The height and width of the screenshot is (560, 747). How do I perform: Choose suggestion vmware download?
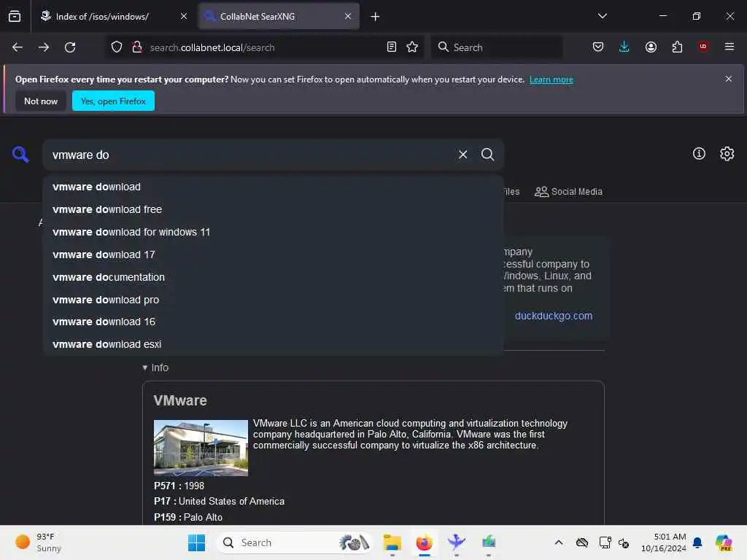click(x=273, y=187)
